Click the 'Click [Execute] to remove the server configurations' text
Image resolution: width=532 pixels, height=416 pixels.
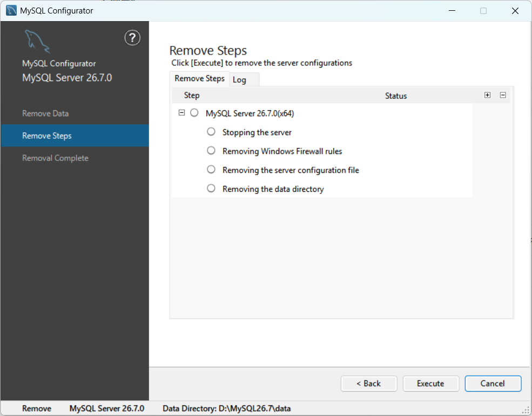click(261, 63)
